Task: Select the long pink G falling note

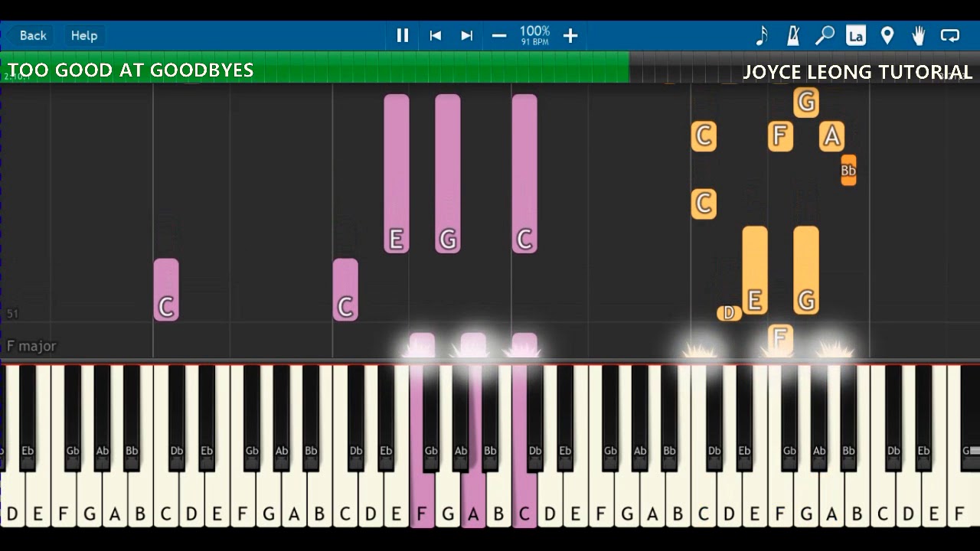Action: (448, 174)
